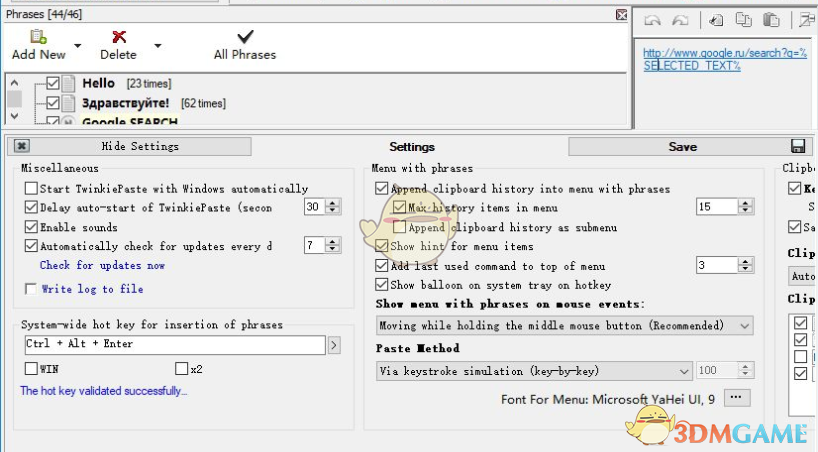The image size is (818, 452).
Task: Click the hot key input field
Action: (x=174, y=345)
